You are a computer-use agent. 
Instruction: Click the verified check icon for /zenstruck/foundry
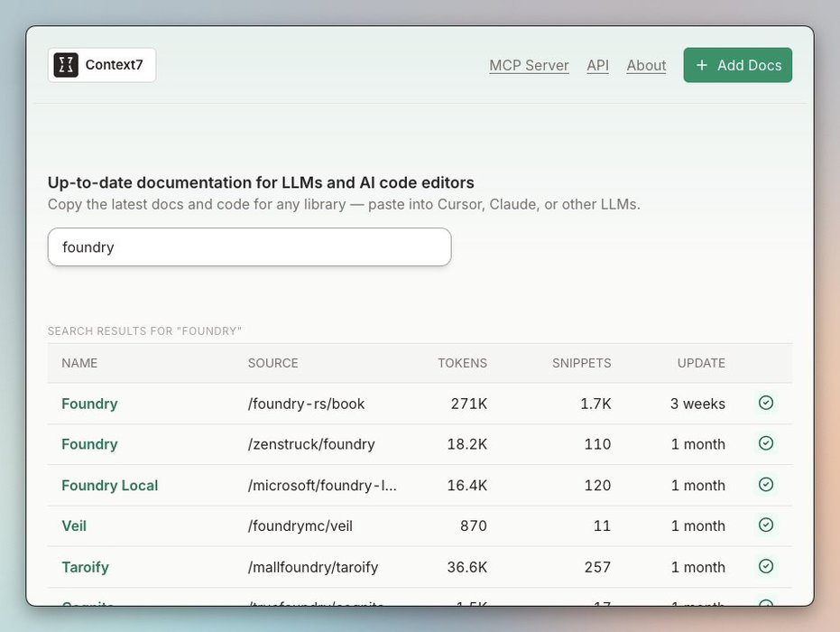click(x=766, y=443)
